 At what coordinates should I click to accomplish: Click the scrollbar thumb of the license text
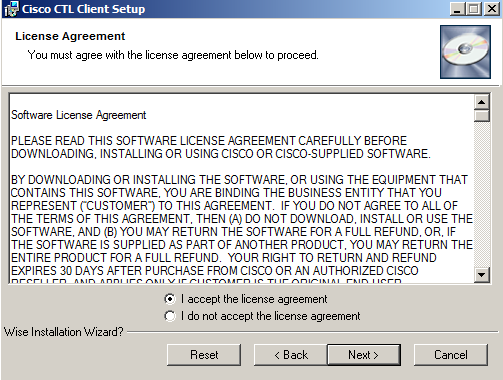click(x=481, y=116)
